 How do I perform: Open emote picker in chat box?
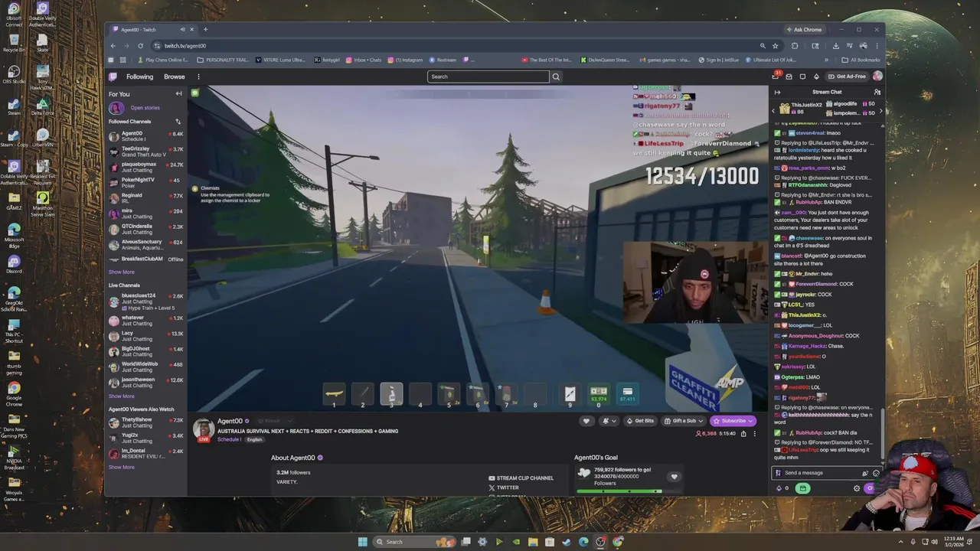click(x=876, y=473)
